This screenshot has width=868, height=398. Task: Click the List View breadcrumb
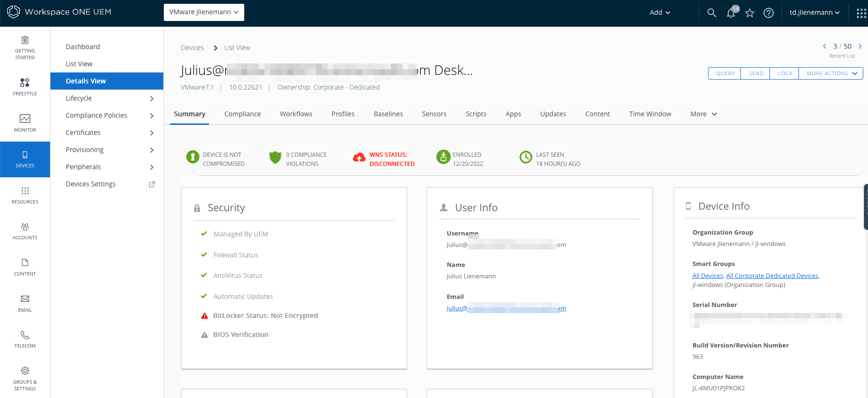click(237, 48)
